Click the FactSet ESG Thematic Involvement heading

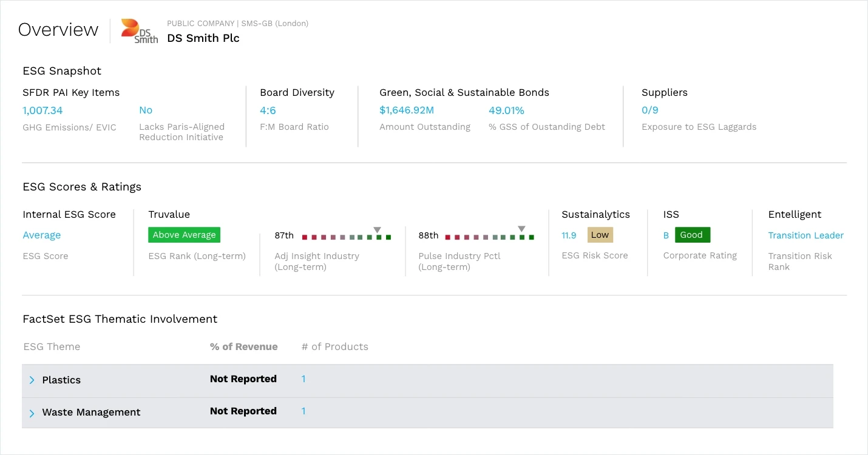[x=120, y=319]
